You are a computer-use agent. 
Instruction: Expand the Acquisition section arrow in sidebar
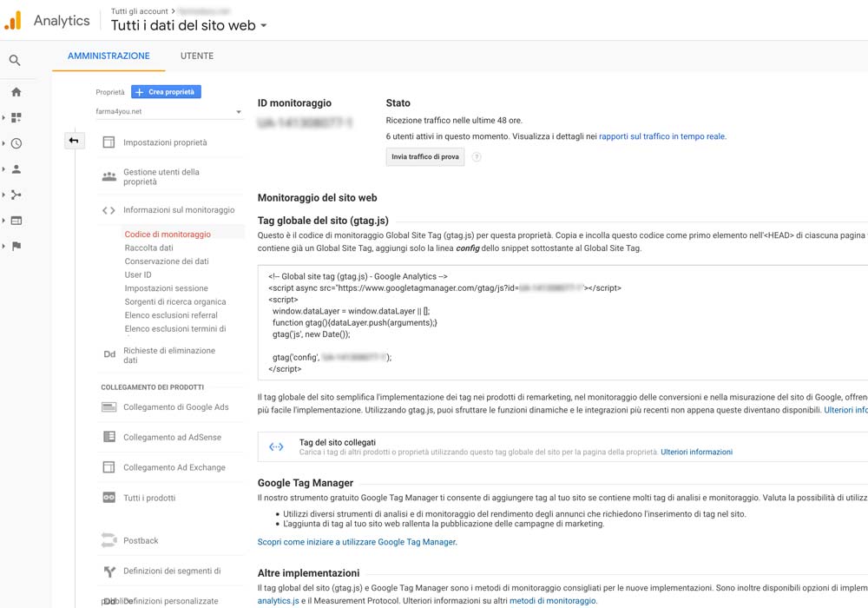pyautogui.click(x=3, y=195)
